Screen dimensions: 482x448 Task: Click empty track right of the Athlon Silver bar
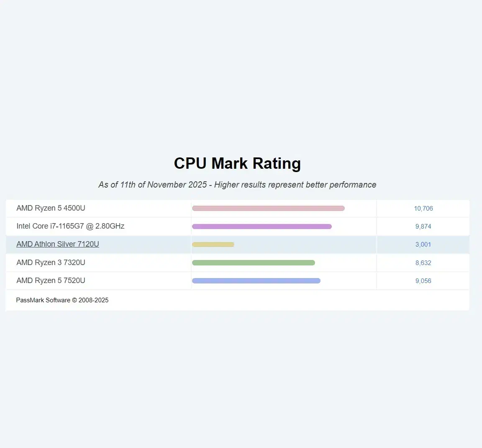pyautogui.click(x=305, y=245)
